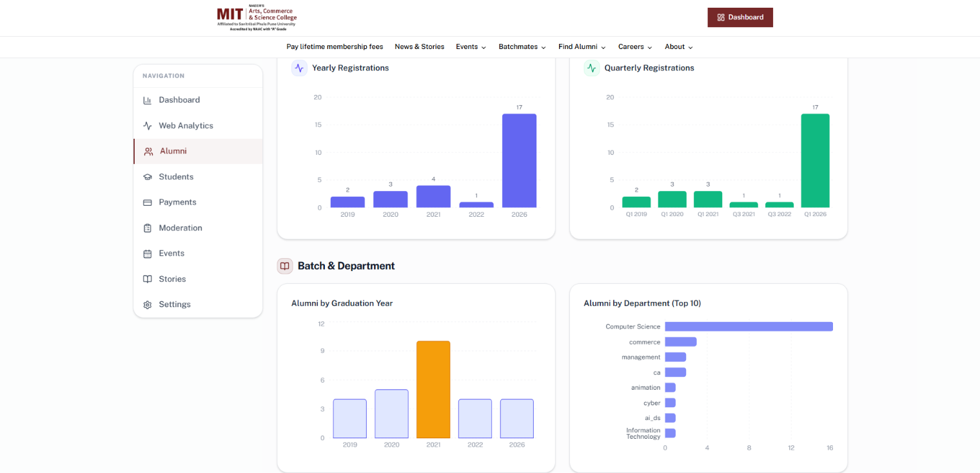980x473 pixels.
Task: Click the Dashboard bar chart icon in sidebar
Action: pos(147,100)
